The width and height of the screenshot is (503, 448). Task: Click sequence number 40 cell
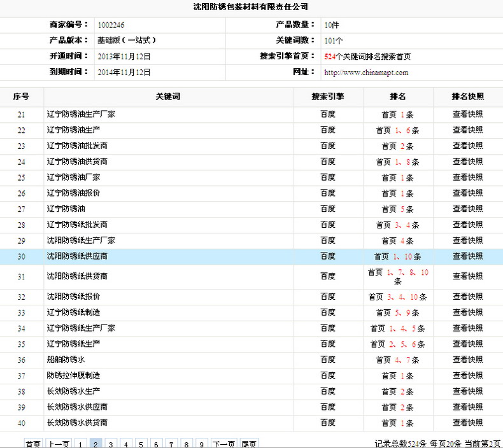tap(21, 423)
